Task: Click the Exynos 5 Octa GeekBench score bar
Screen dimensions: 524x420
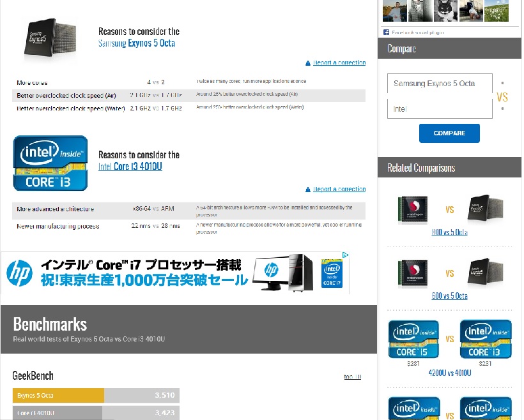Action: point(96,395)
